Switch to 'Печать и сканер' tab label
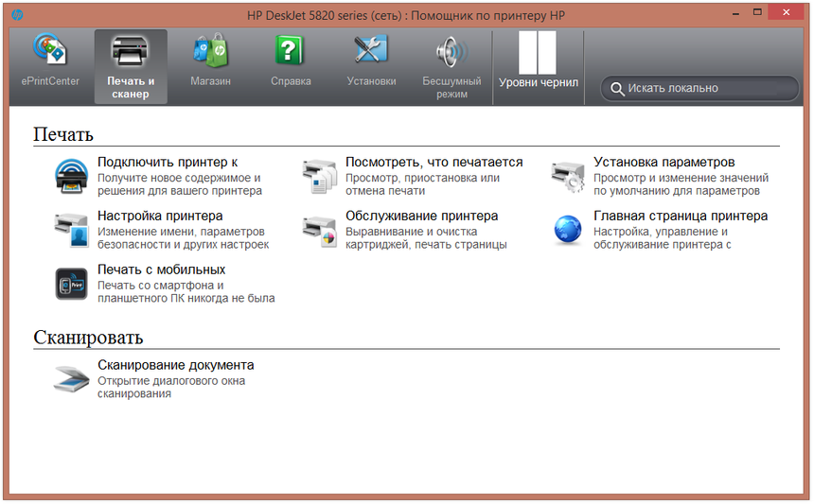Viewport: 814px width, 504px height. pyautogui.click(x=131, y=88)
